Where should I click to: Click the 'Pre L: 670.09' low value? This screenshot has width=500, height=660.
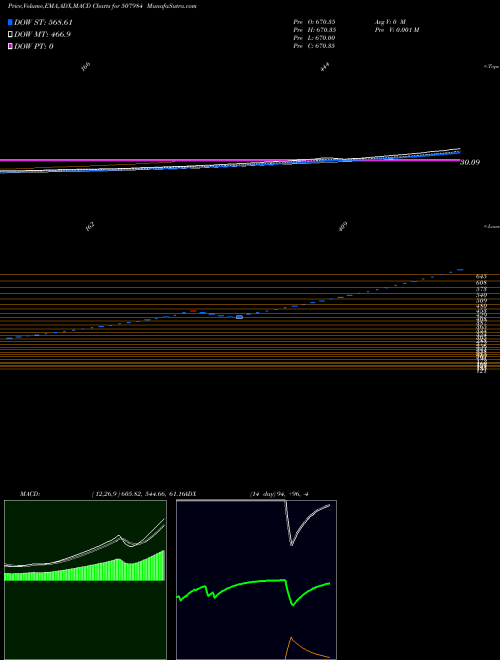(x=314, y=38)
